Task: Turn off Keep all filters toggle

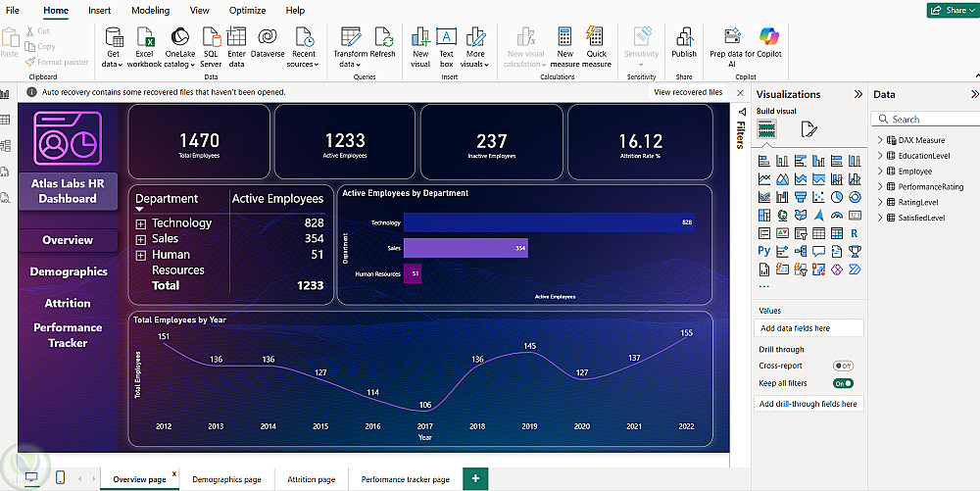Action: pyautogui.click(x=843, y=383)
